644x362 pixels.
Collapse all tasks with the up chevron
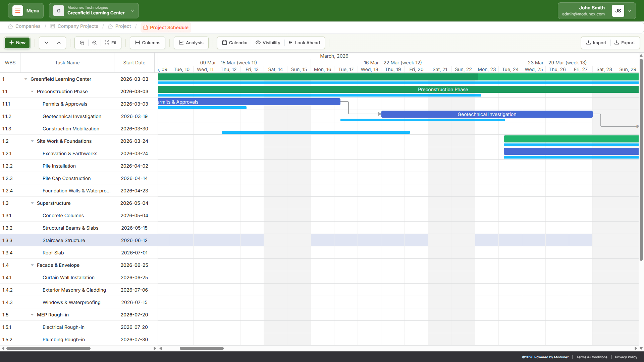(x=59, y=43)
